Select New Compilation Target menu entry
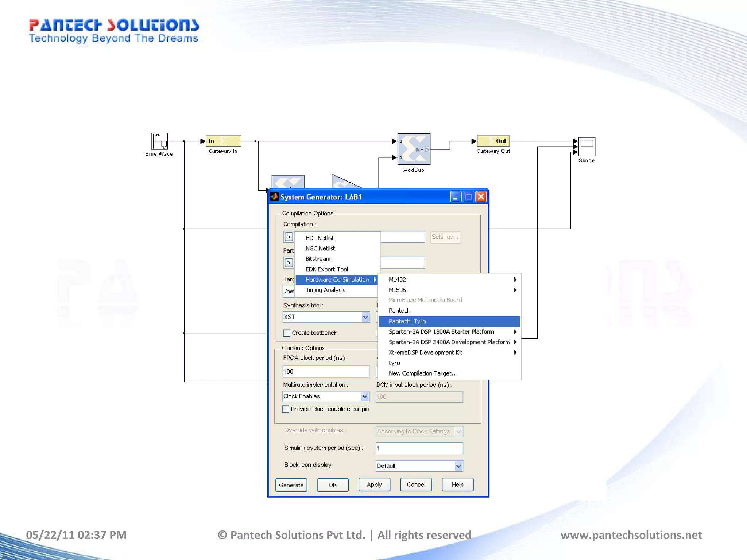Screen dimensions: 747x560 point(423,373)
